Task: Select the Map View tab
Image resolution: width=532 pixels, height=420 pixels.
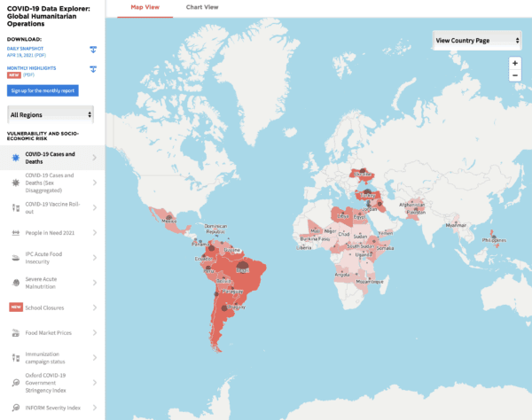Action: coord(145,7)
